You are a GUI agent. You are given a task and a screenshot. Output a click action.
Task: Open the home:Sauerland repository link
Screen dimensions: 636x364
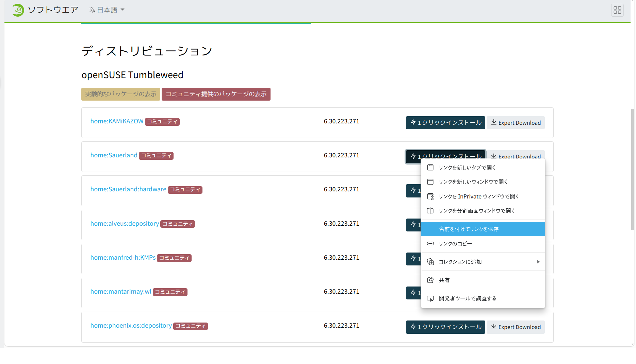(x=114, y=155)
